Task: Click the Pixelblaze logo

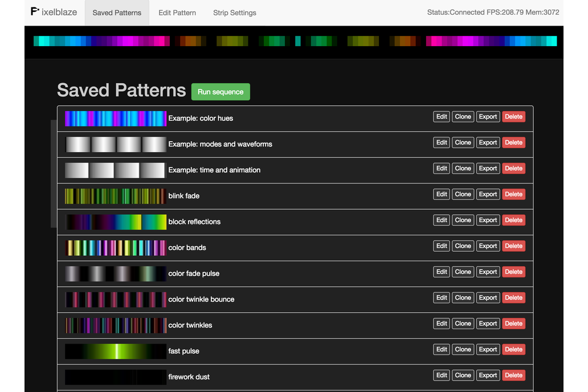Action: click(x=54, y=12)
